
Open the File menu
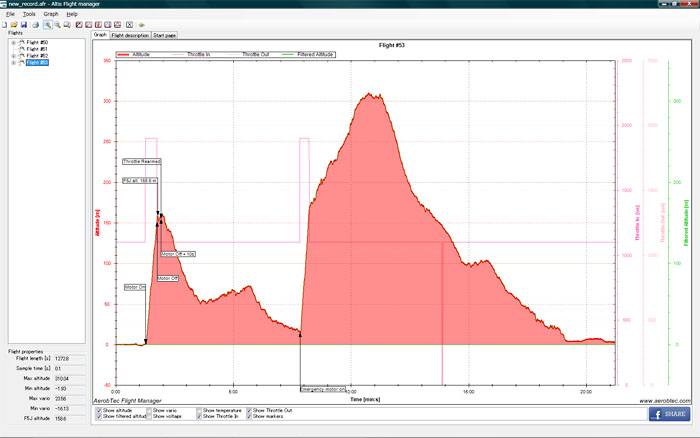pyautogui.click(x=10, y=14)
